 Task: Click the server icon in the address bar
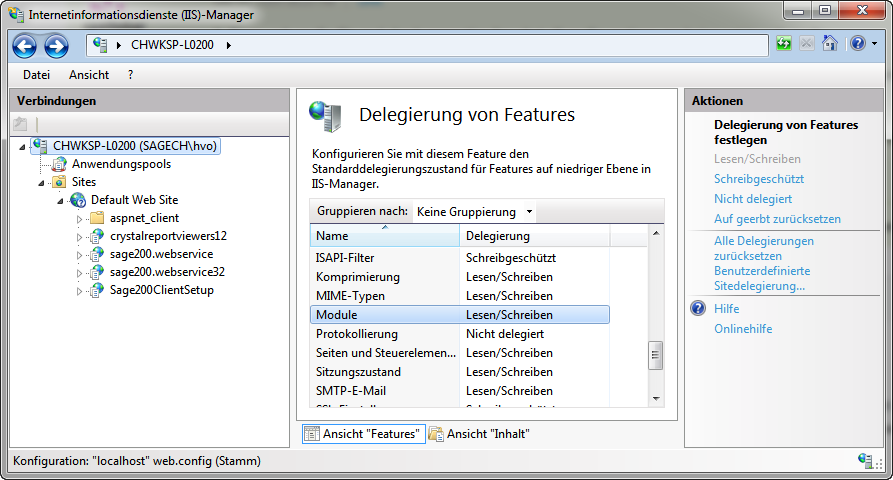pos(100,44)
